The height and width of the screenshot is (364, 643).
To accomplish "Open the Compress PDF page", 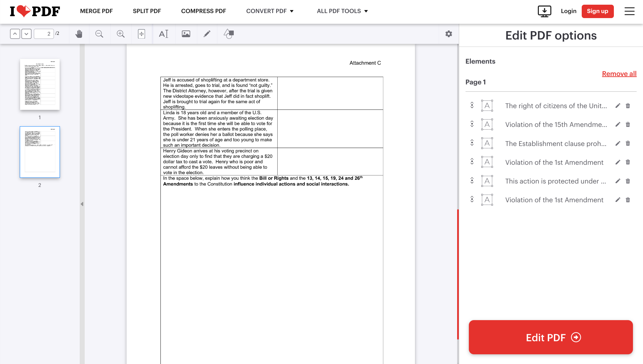I will click(x=204, y=11).
